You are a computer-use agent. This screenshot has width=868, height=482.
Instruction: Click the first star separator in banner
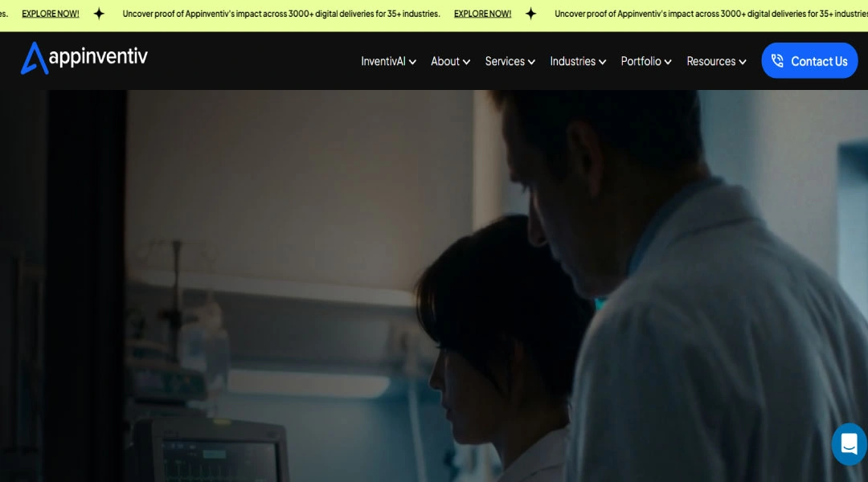click(99, 14)
